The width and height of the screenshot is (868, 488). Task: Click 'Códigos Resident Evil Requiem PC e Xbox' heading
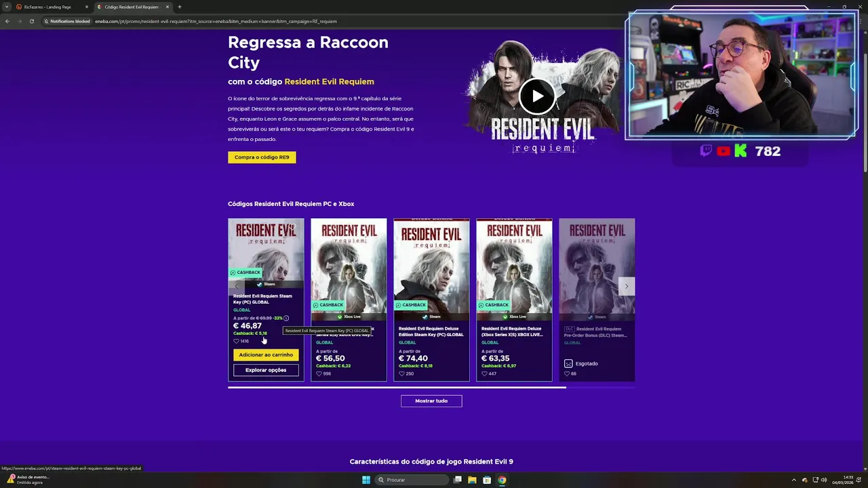(291, 204)
